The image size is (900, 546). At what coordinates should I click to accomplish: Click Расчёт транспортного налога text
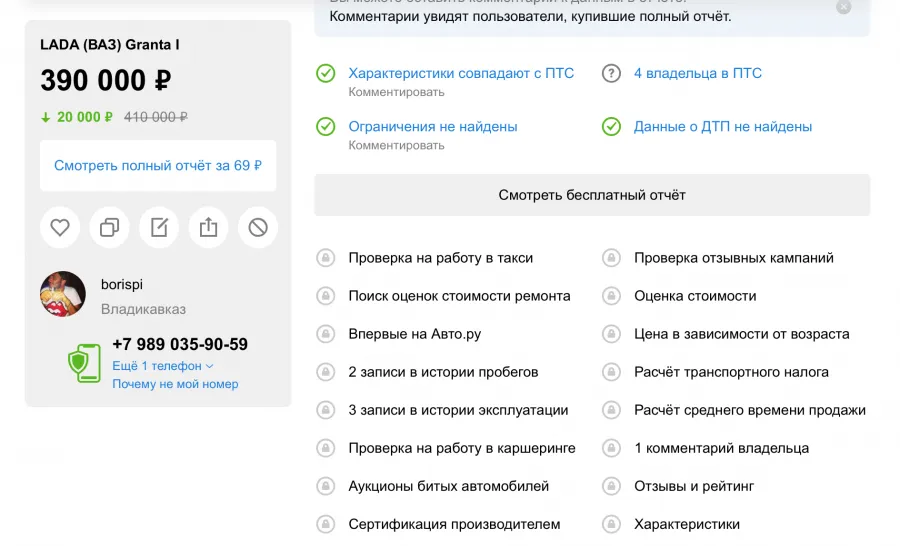(731, 372)
